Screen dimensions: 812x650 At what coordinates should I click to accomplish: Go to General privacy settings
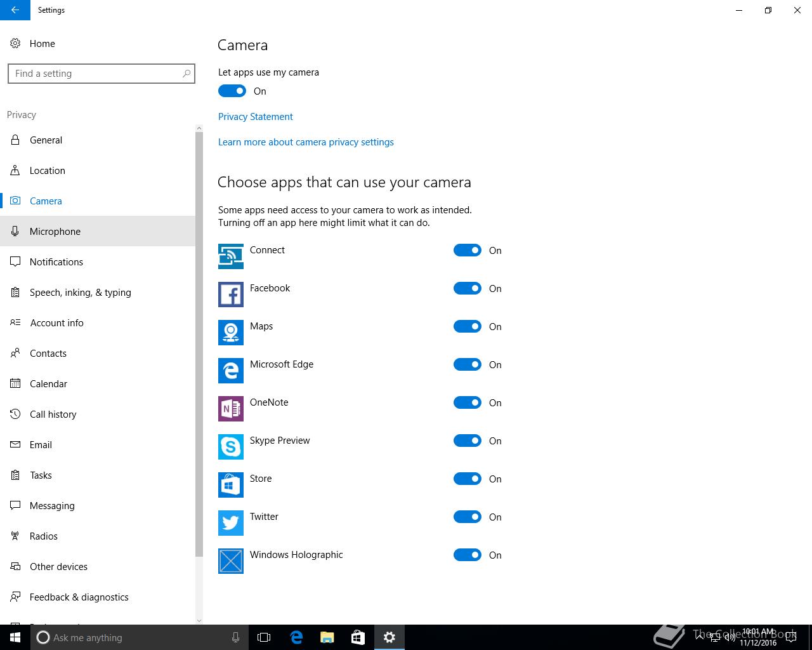coord(98,140)
